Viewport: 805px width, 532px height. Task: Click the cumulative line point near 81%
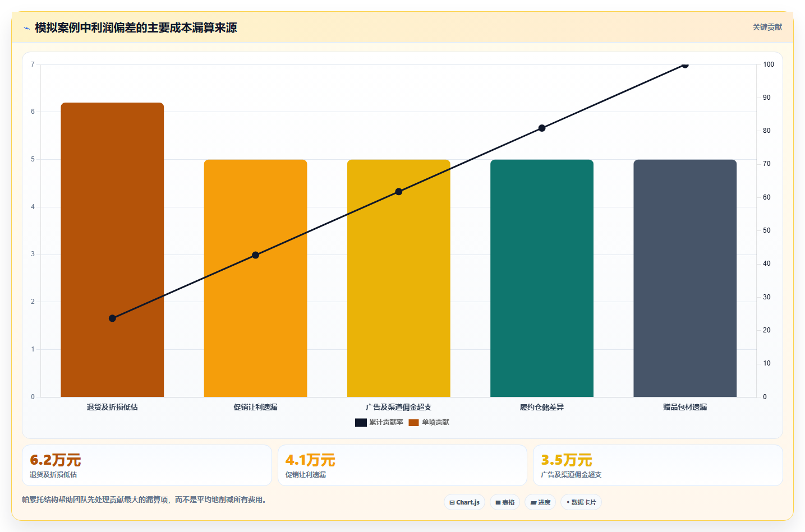click(x=542, y=128)
